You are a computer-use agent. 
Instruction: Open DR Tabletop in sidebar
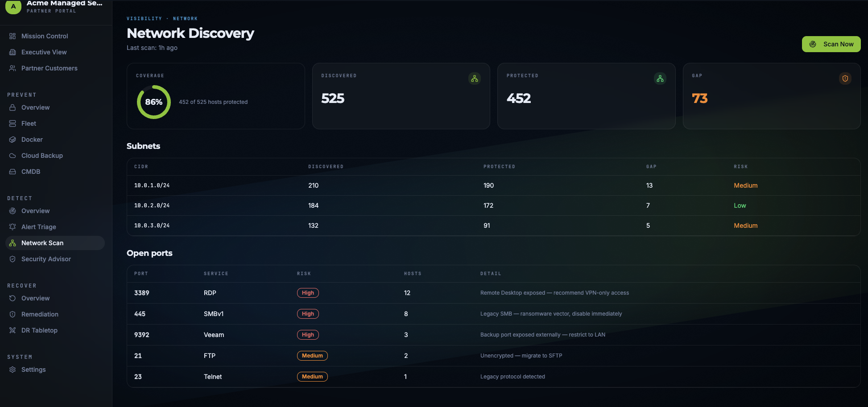(x=55, y=330)
